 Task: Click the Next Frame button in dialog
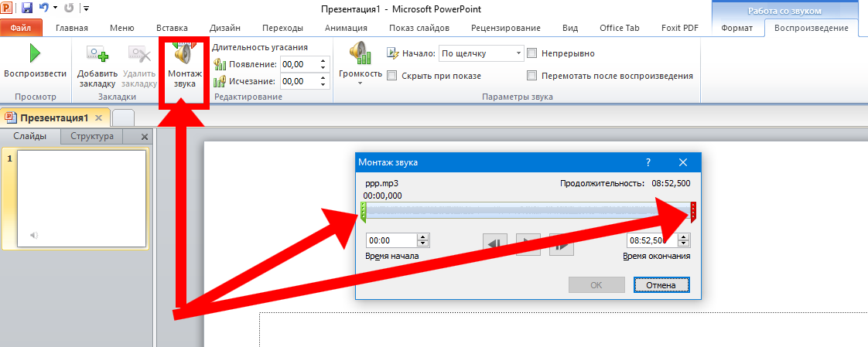562,245
